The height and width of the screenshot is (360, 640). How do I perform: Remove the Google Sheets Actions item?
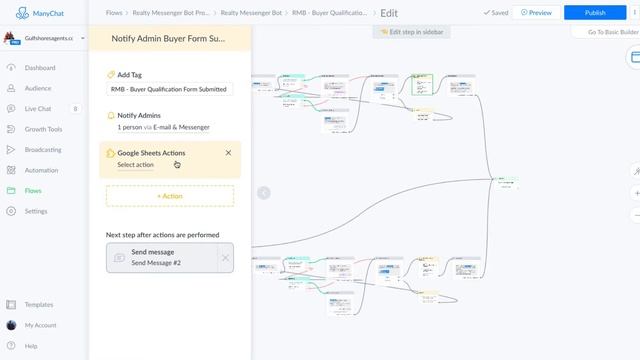tap(228, 153)
